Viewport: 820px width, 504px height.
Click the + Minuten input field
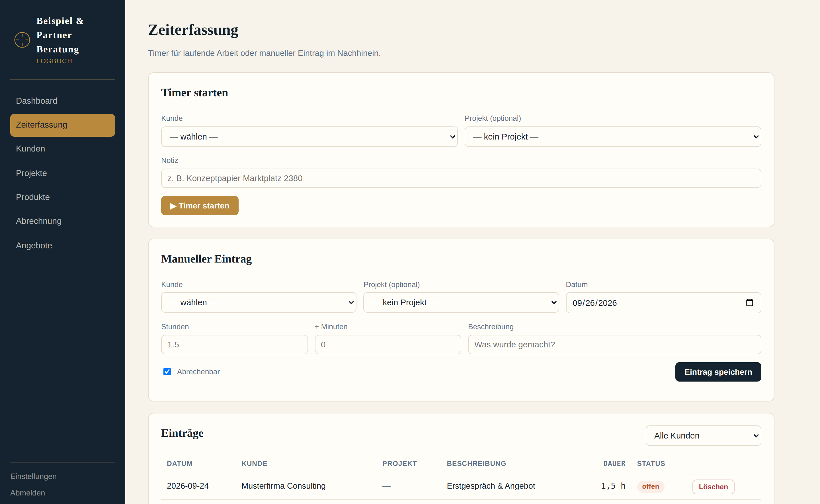(x=388, y=344)
